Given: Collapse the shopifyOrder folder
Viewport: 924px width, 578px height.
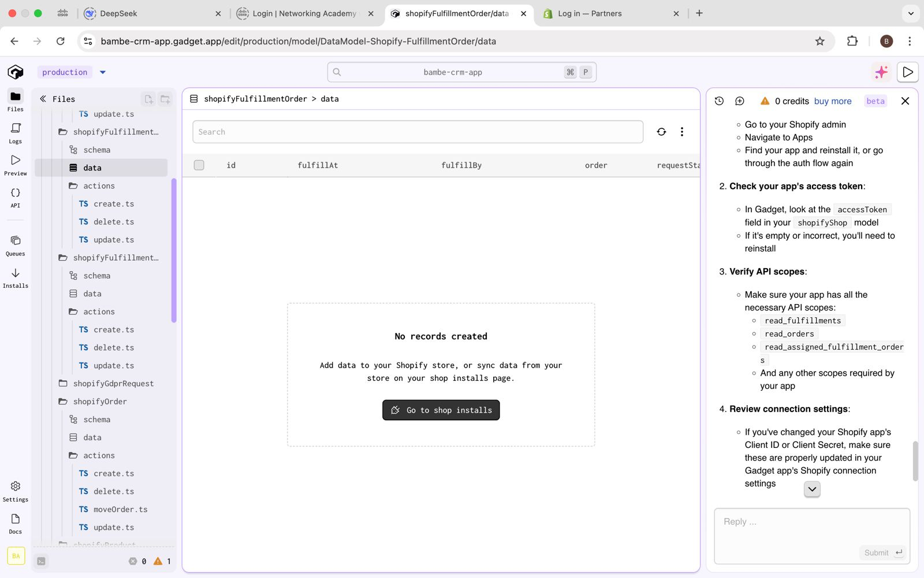Looking at the screenshot, I should [x=93, y=401].
